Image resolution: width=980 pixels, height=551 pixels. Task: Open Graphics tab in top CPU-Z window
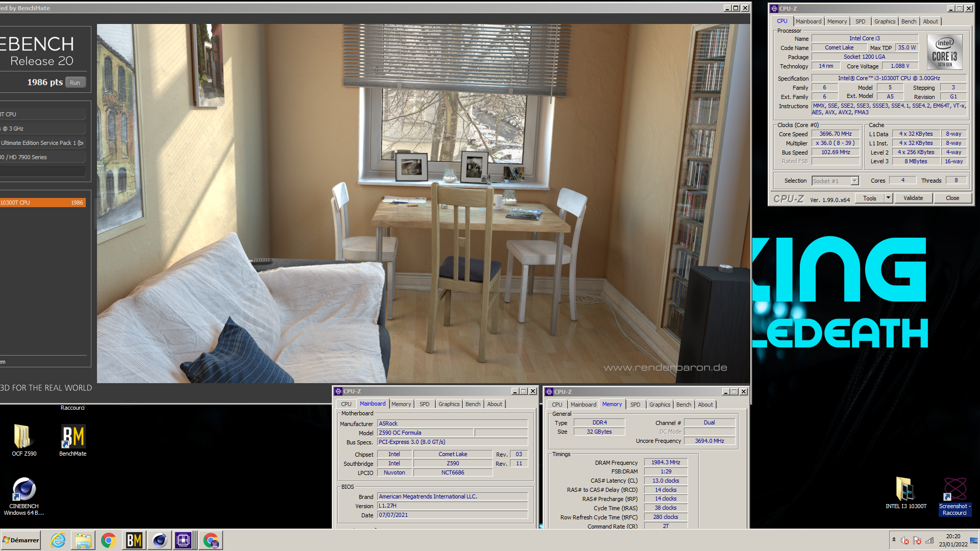tap(885, 21)
